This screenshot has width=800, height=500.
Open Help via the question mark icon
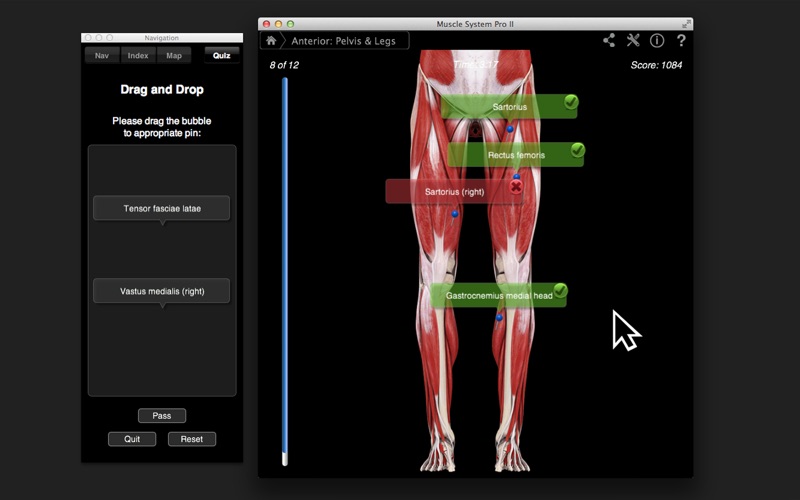(x=681, y=41)
